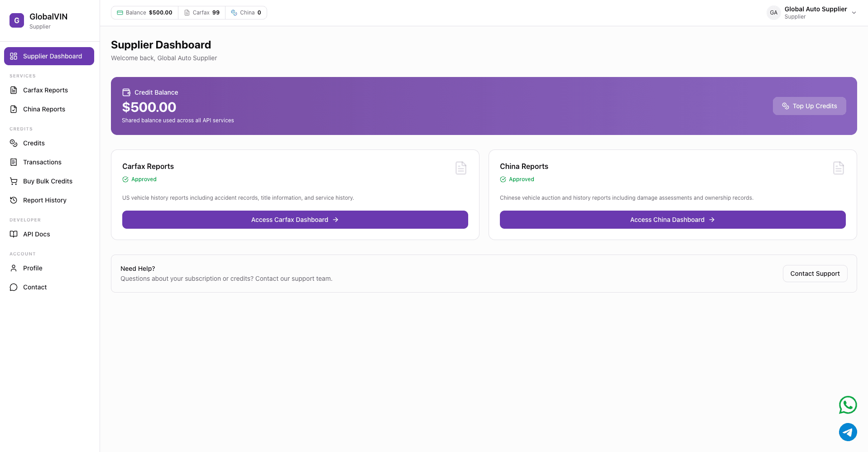Open Transactions using the list icon
Image resolution: width=868 pixels, height=452 pixels.
(x=13, y=162)
